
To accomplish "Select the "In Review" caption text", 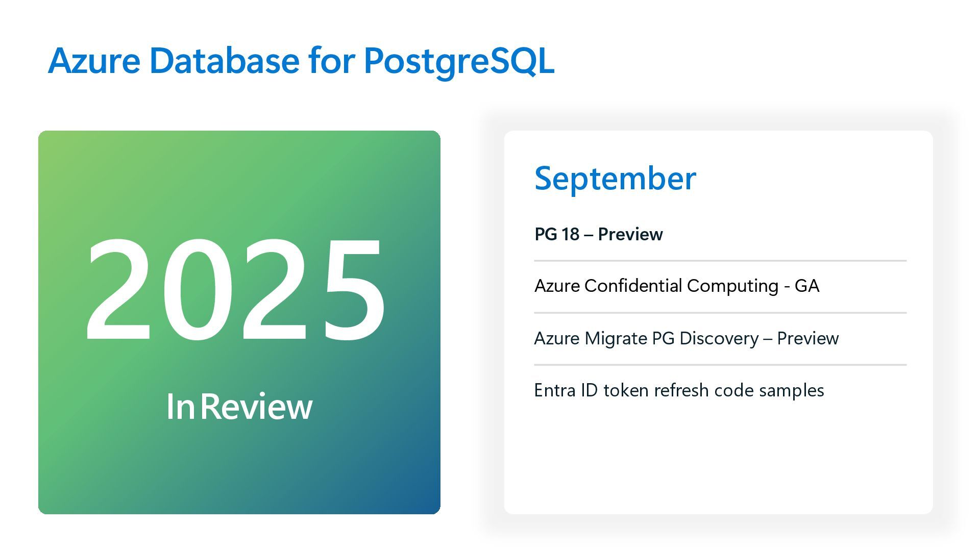I will (x=239, y=407).
